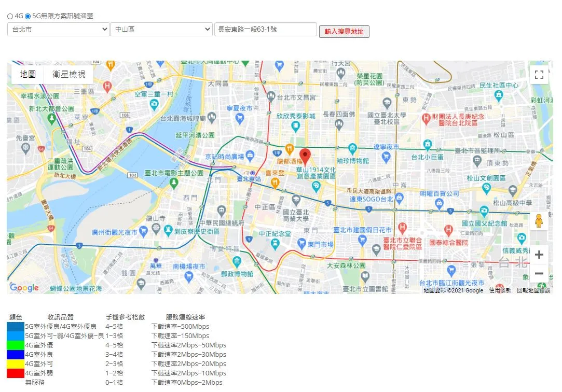Click the 臺北市建國假日花市 marker
Viewport: 562px width, 392px height.
362,240
